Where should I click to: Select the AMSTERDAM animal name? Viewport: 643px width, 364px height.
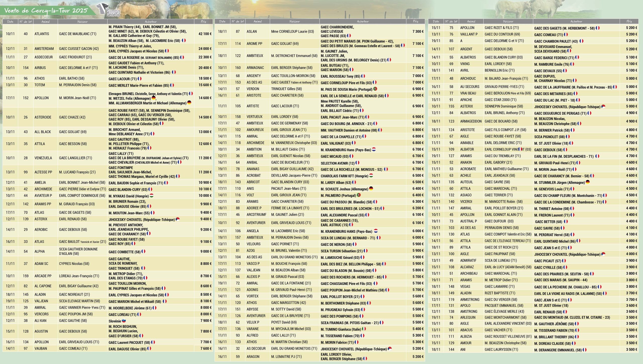[x=44, y=49]
